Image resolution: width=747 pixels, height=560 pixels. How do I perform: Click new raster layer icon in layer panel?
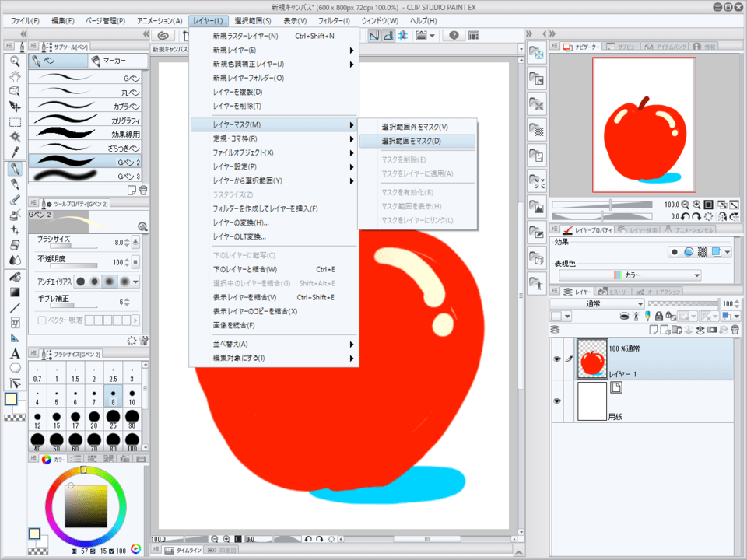point(654,330)
